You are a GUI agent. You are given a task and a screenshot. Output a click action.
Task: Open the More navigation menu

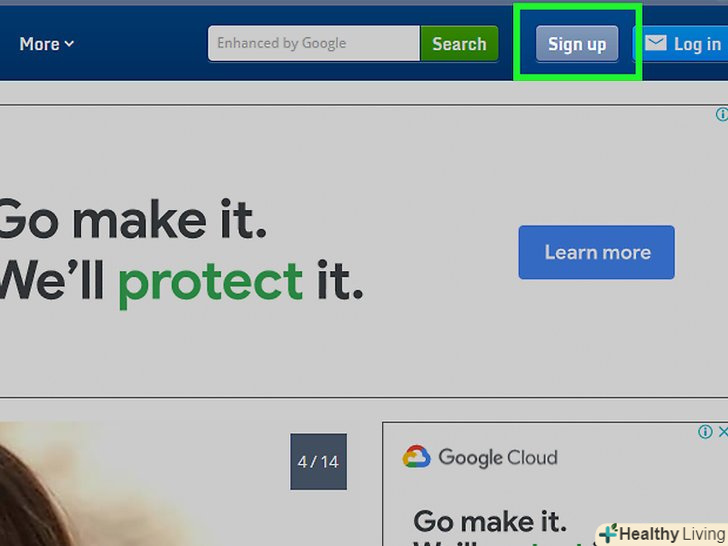[46, 44]
